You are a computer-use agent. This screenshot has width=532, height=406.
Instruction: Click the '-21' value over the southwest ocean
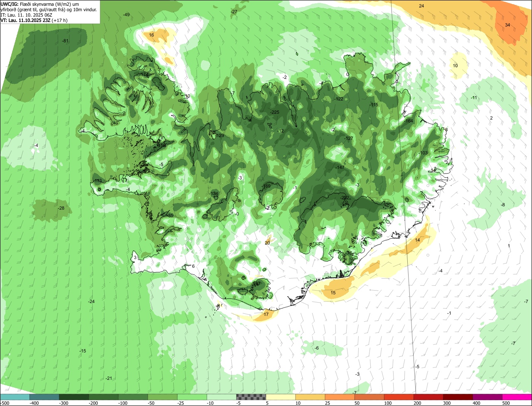click(x=109, y=378)
